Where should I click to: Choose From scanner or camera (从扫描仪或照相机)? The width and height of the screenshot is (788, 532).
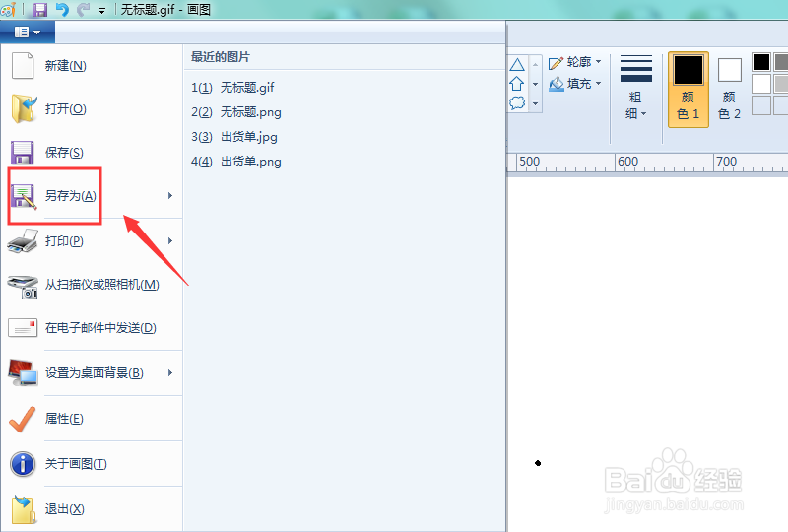pyautogui.click(x=93, y=285)
